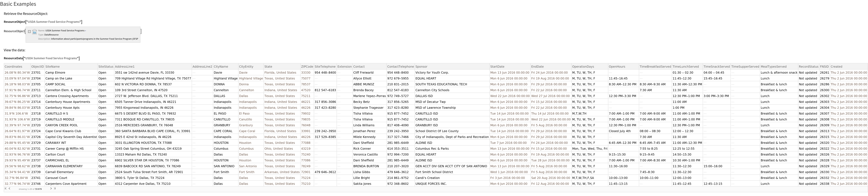Click the Coordinates column header
The height and width of the screenshot is (196, 868).
tap(14, 67)
